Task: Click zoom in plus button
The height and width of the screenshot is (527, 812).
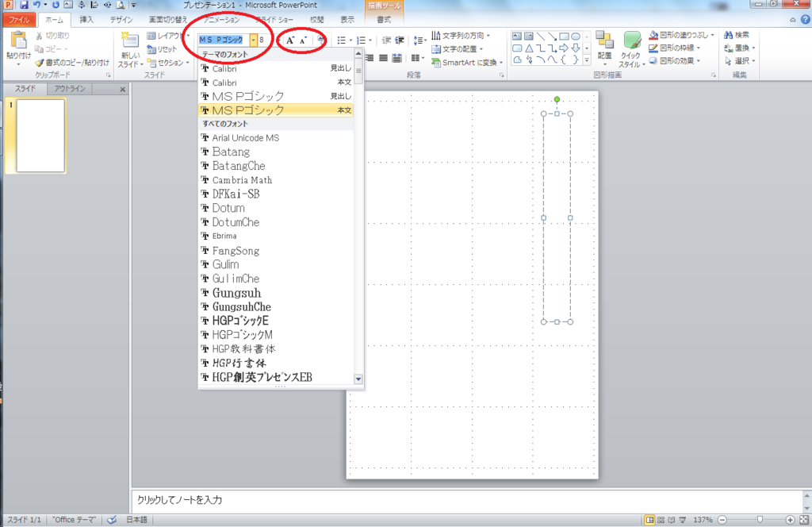Action: (791, 519)
